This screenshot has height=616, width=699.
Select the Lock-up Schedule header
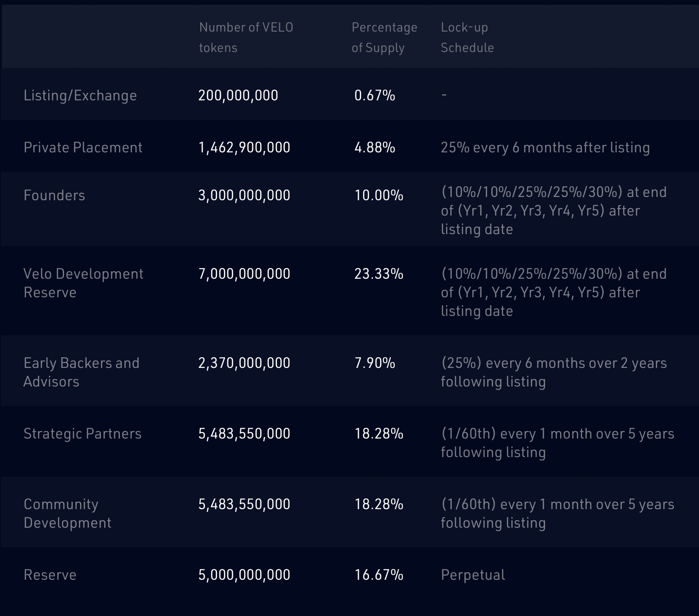[x=468, y=37]
